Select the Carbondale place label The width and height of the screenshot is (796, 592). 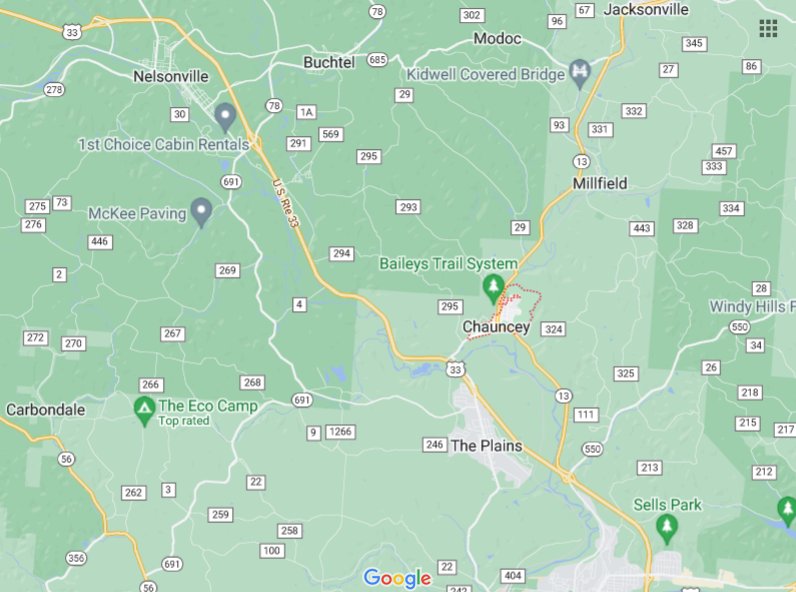[45, 409]
